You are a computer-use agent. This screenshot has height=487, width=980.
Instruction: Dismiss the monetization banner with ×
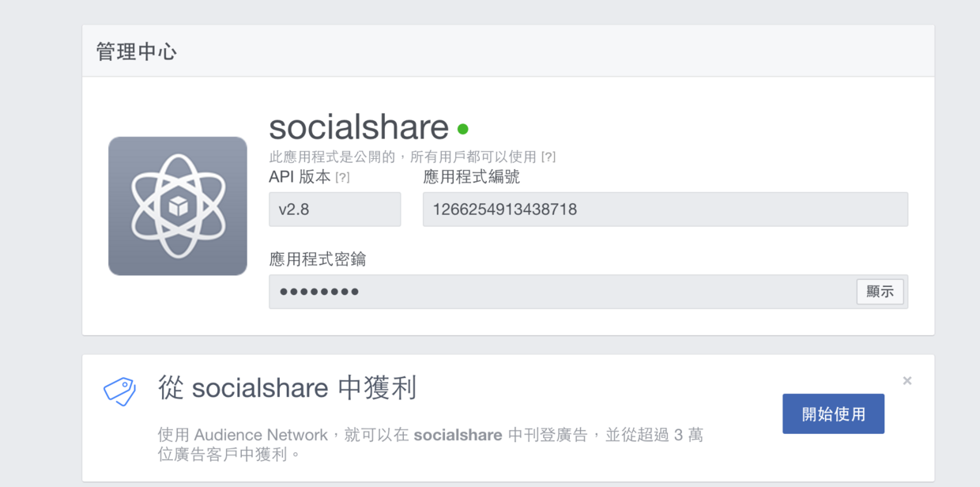(907, 381)
